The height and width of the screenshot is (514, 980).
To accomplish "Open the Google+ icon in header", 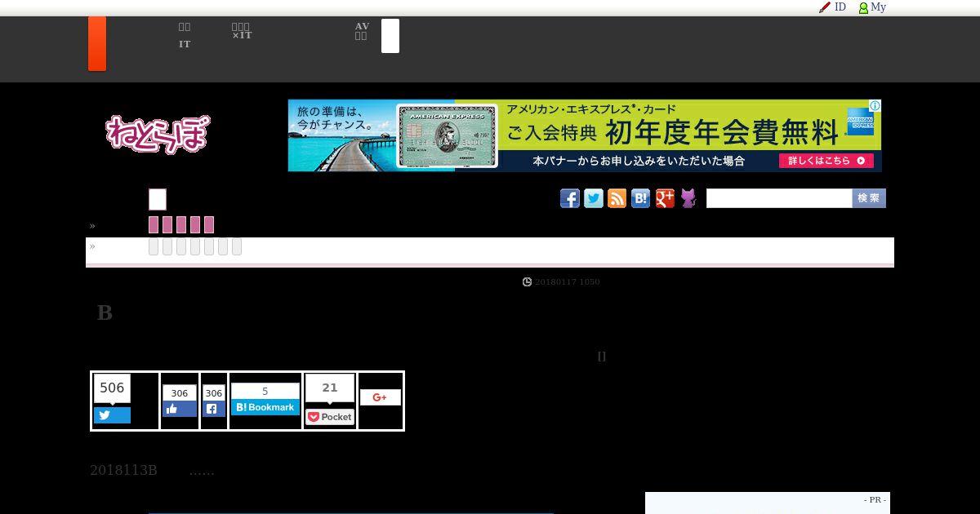I will click(665, 198).
